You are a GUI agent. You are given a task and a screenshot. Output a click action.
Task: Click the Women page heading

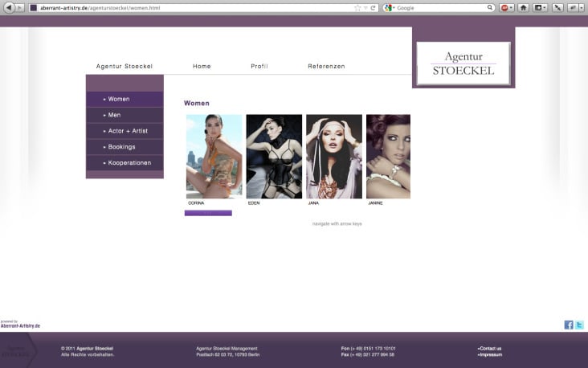[197, 103]
